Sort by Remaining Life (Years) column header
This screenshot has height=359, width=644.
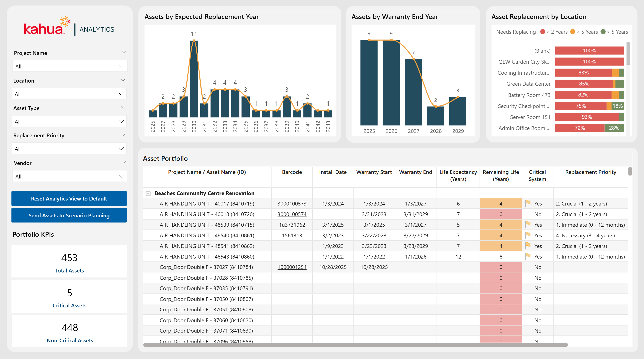pos(501,175)
